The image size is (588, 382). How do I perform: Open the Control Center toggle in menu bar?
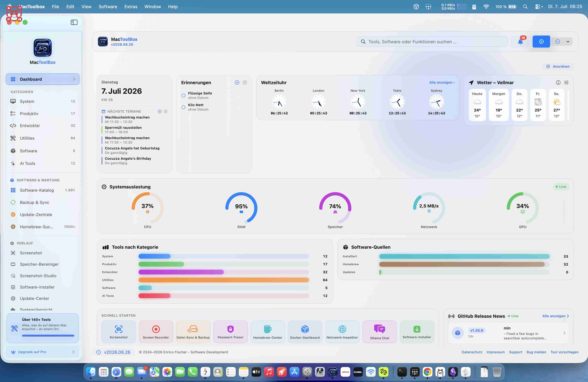pyautogui.click(x=539, y=7)
